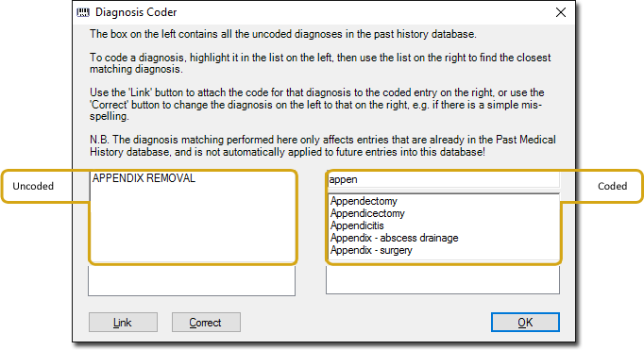Select Appendectomy in the coded list
The image size is (644, 350).
click(x=364, y=201)
